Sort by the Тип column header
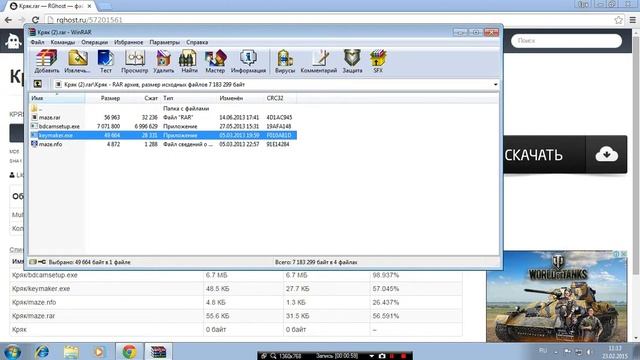The image size is (640, 360). coord(189,98)
